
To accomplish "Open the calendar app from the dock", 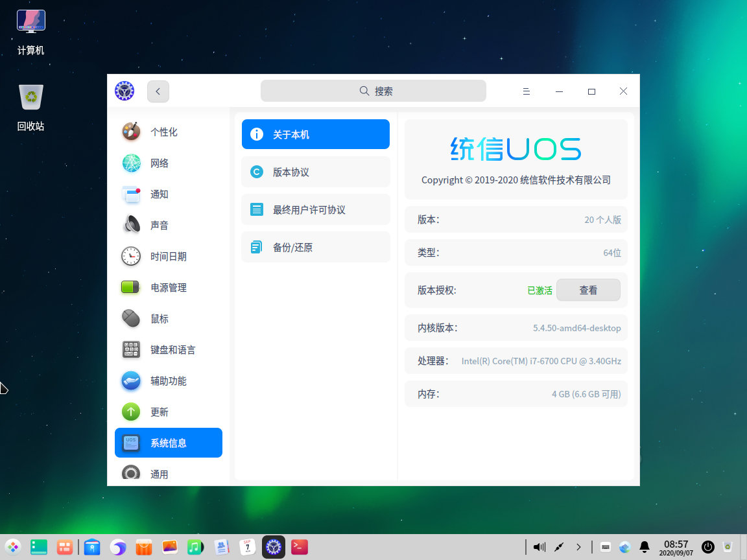I will coord(247,547).
